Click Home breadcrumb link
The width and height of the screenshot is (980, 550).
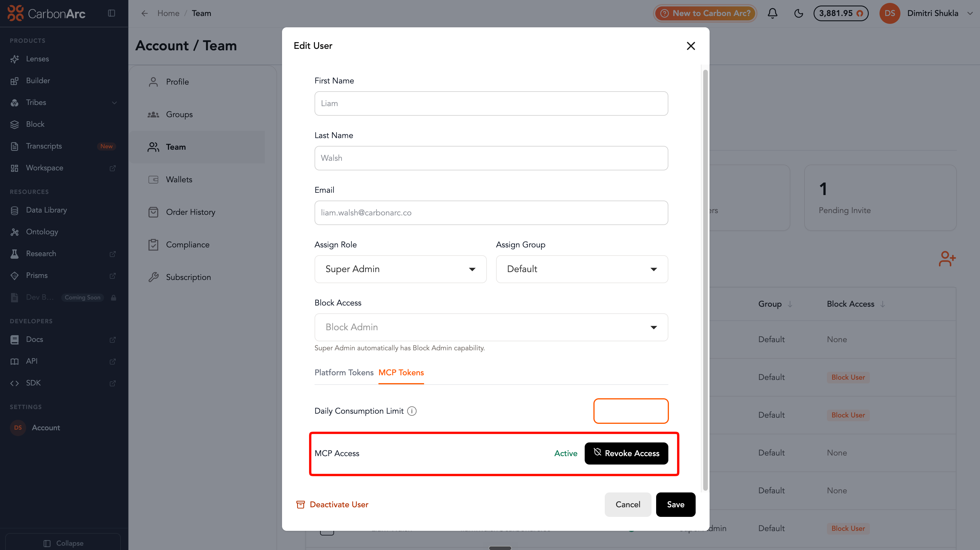click(x=168, y=13)
